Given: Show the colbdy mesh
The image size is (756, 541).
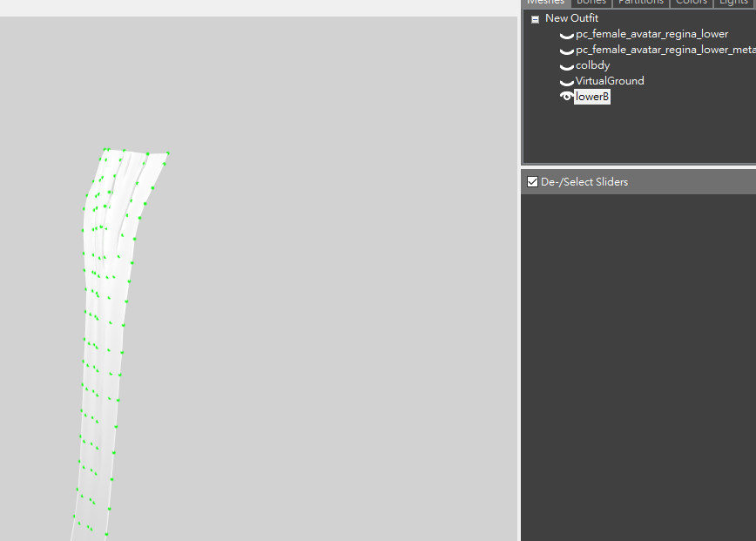Looking at the screenshot, I should click(x=566, y=66).
